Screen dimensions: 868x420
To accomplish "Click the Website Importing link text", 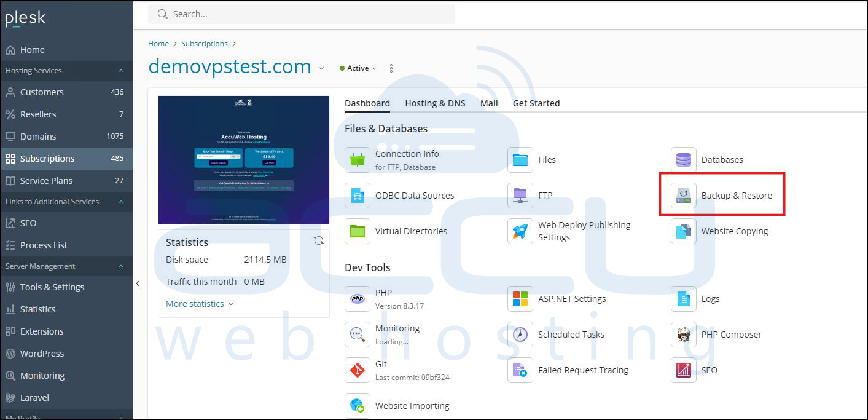I will pyautogui.click(x=412, y=406).
